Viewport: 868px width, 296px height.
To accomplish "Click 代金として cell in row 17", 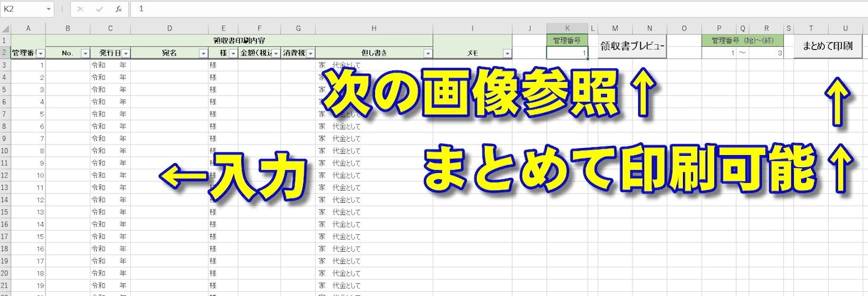I will (x=374, y=236).
